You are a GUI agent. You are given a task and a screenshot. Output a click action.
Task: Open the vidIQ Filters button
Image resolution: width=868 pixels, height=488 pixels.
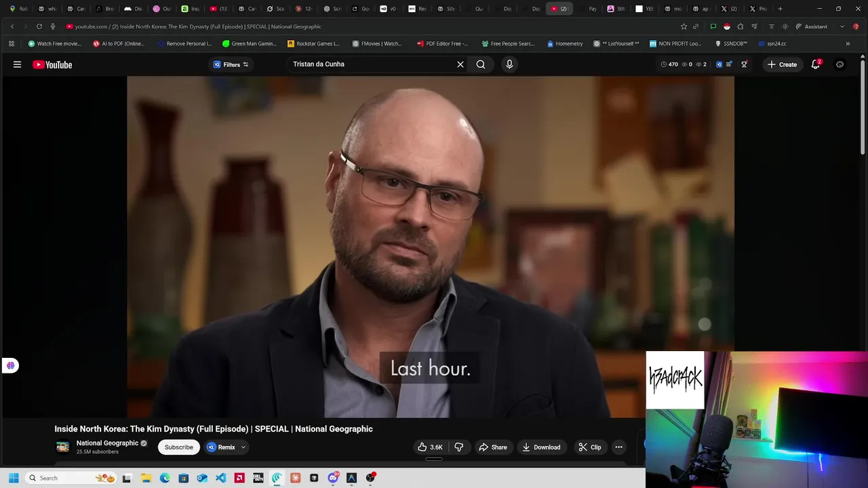pyautogui.click(x=231, y=64)
